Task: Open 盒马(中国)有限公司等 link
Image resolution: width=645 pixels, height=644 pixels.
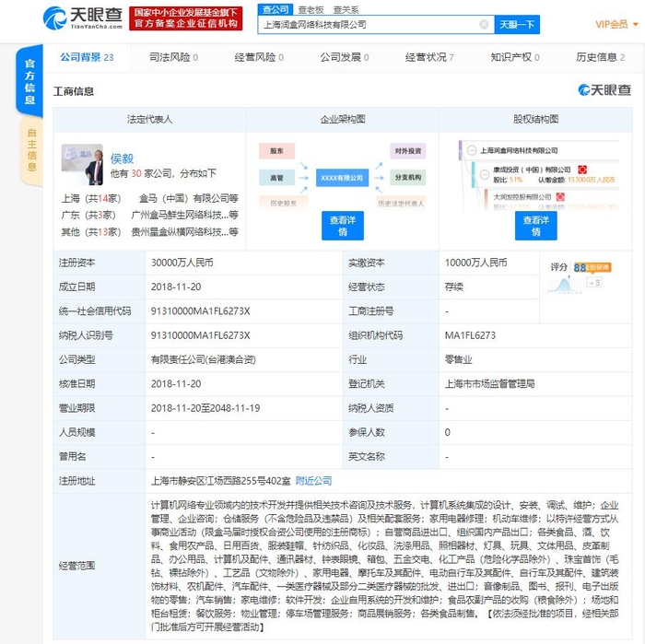Action: click(188, 199)
